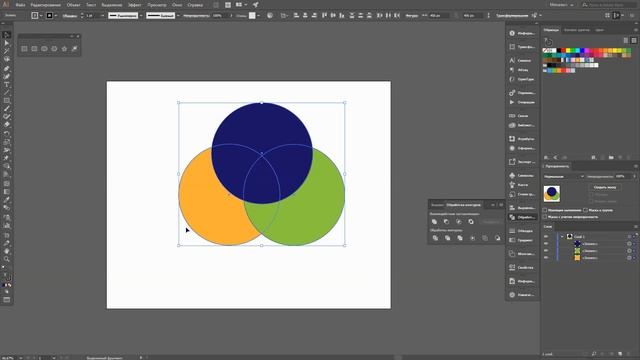Open the fill color dropdown in control bar
The image size is (640, 360).
click(x=42, y=16)
